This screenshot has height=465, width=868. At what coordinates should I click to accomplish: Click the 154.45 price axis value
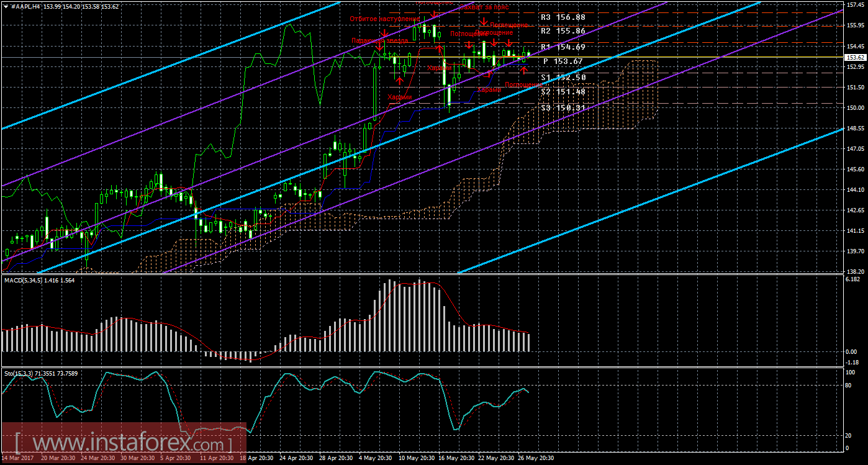point(855,46)
